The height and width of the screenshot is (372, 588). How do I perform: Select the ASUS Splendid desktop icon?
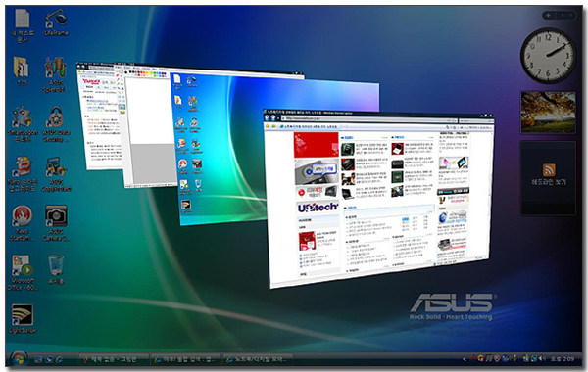click(x=56, y=74)
